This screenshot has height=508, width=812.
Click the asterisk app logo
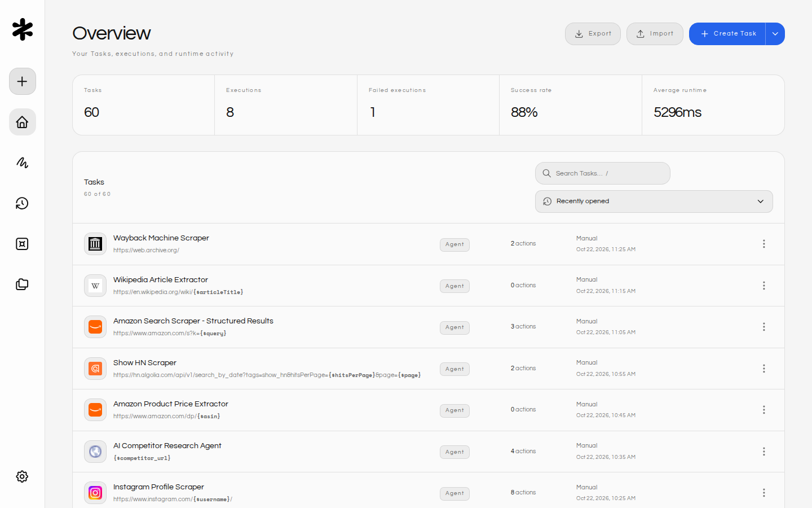(x=23, y=29)
